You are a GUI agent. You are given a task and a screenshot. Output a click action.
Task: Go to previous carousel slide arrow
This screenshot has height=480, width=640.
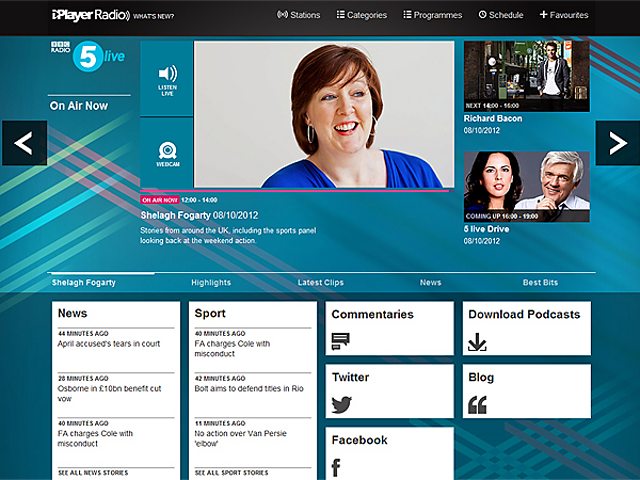[24, 143]
